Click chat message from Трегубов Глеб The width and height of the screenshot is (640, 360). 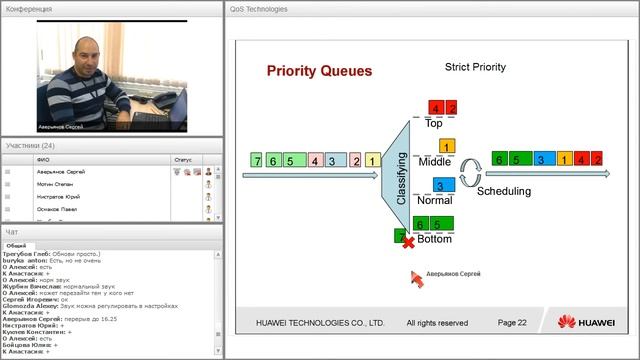(51, 254)
